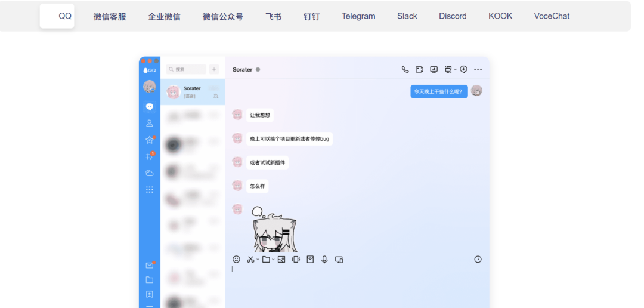Click the red packet icon
The image size is (644, 308).
(x=310, y=260)
